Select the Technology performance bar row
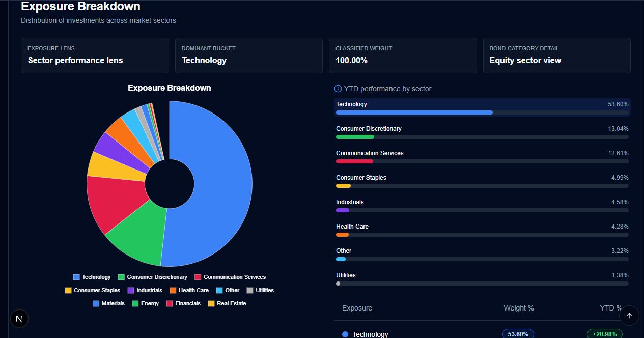The width and height of the screenshot is (644, 338). tap(482, 107)
